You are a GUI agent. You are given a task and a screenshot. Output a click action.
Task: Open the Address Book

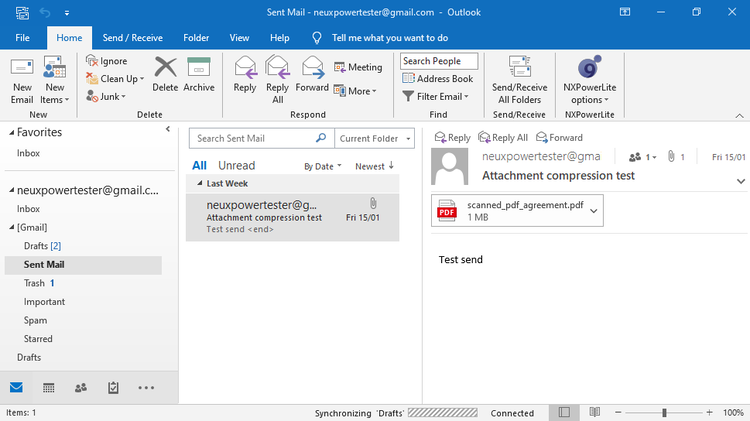pyautogui.click(x=438, y=78)
